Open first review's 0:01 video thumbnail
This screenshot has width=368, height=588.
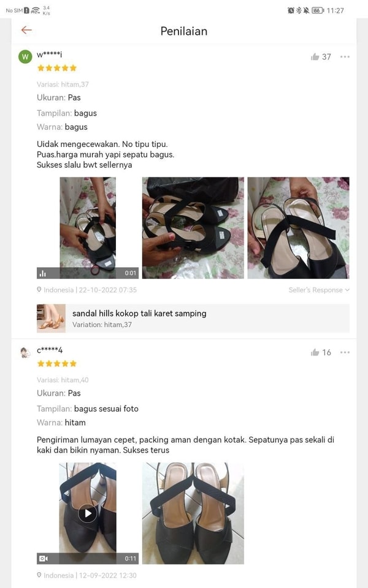point(88,228)
